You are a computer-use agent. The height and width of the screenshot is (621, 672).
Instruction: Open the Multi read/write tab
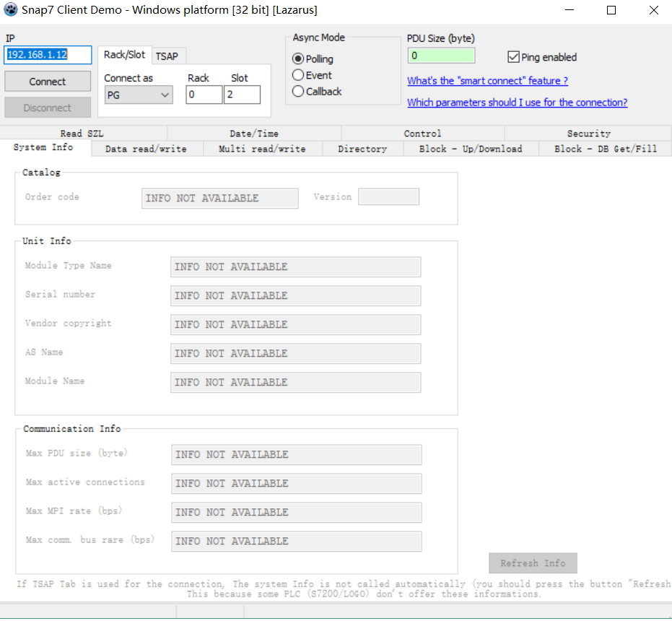click(x=262, y=149)
